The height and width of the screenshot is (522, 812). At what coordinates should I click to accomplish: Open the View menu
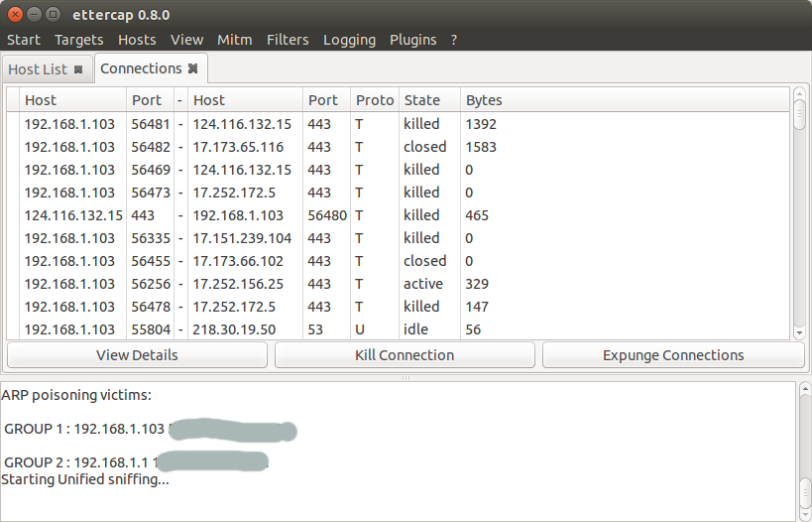(186, 40)
